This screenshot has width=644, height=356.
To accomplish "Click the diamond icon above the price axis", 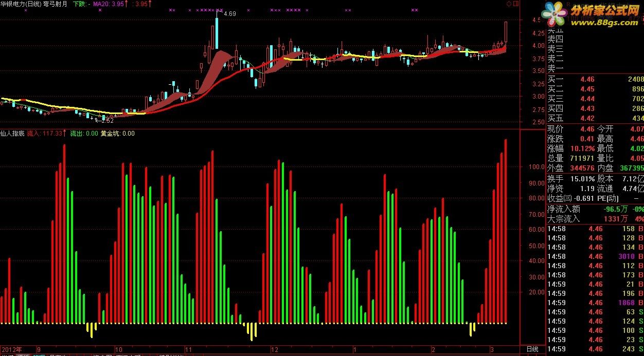I will (509, 4).
